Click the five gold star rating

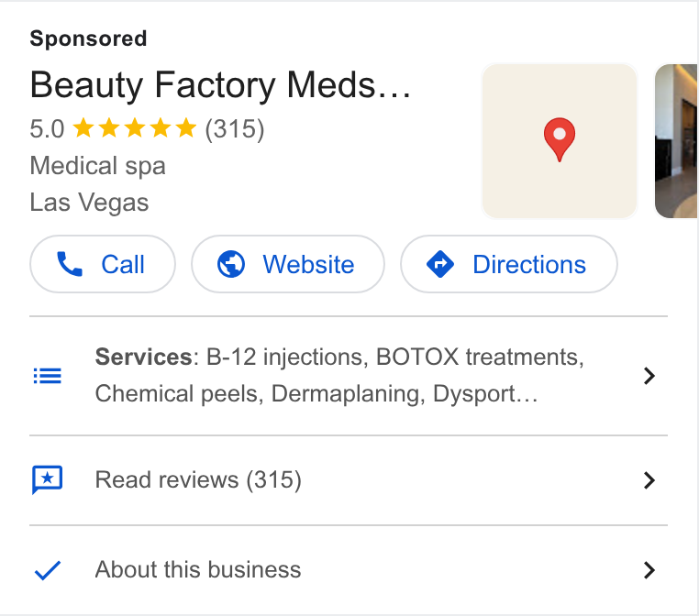134,128
